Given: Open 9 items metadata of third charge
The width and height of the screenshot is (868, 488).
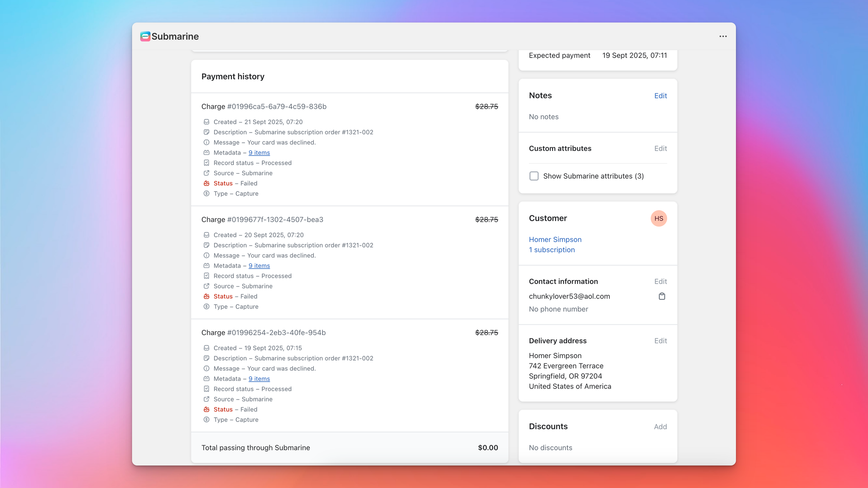Looking at the screenshot, I should [259, 379].
